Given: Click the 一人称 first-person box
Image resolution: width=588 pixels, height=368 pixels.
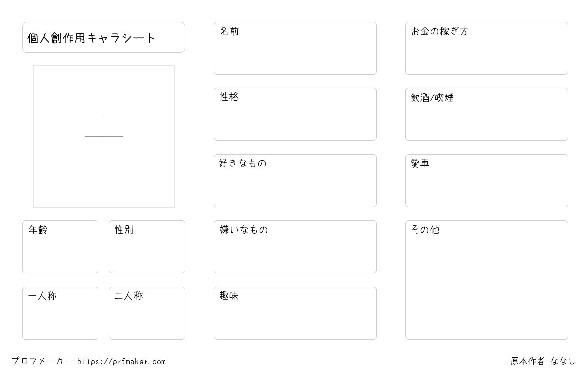Looking at the screenshot, I should 60,313.
